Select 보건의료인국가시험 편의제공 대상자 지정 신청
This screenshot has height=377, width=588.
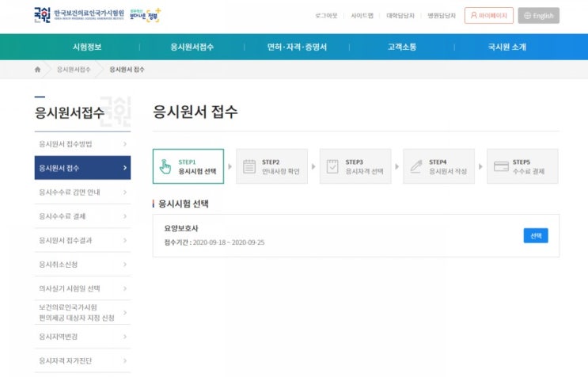pos(82,313)
